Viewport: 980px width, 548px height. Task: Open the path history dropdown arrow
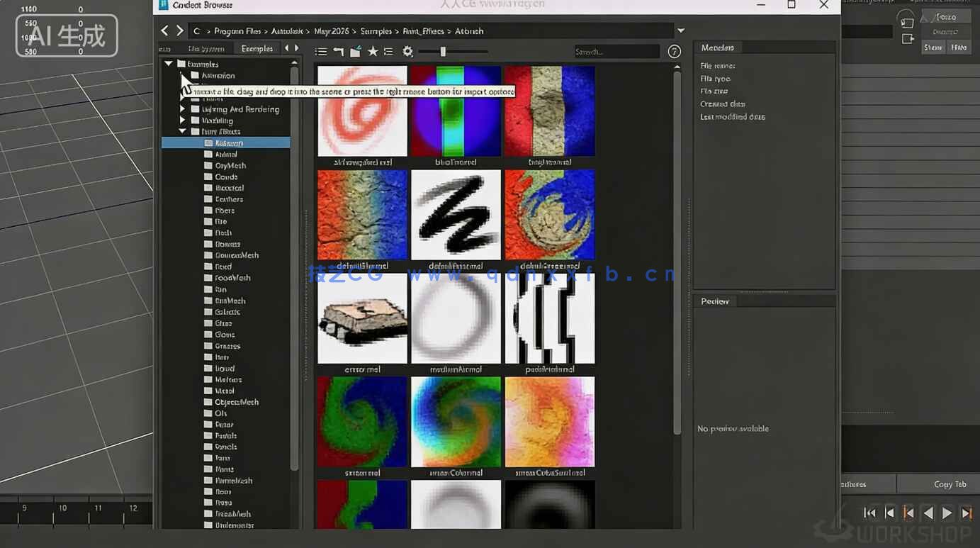(x=681, y=30)
